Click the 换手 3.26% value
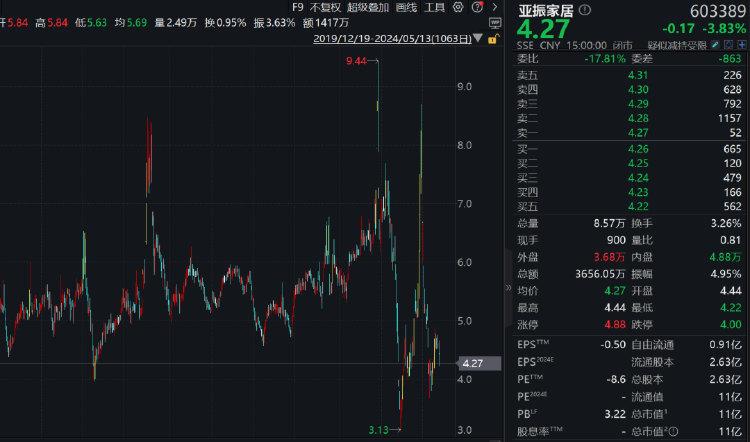 pyautogui.click(x=726, y=223)
